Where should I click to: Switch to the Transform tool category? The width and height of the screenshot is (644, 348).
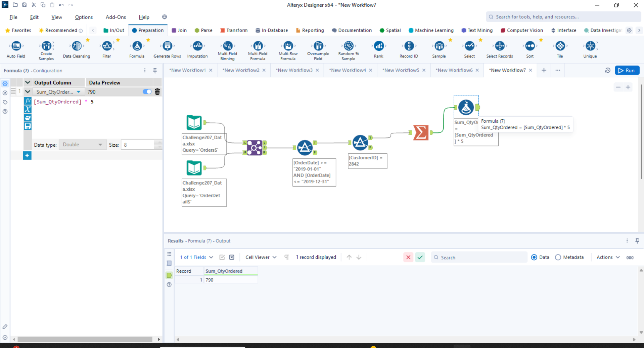(234, 30)
